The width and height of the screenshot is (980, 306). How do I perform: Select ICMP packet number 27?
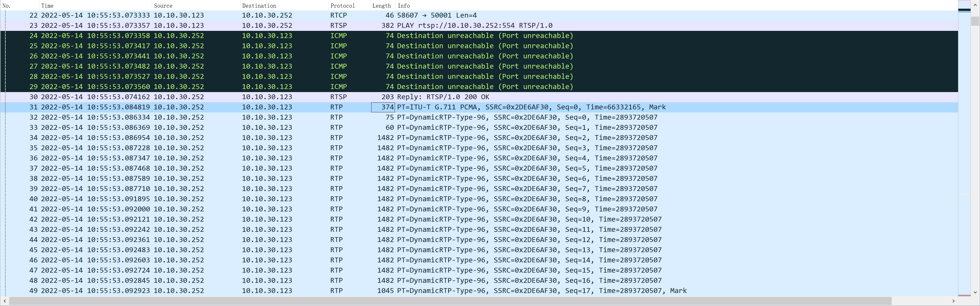[x=479, y=66]
